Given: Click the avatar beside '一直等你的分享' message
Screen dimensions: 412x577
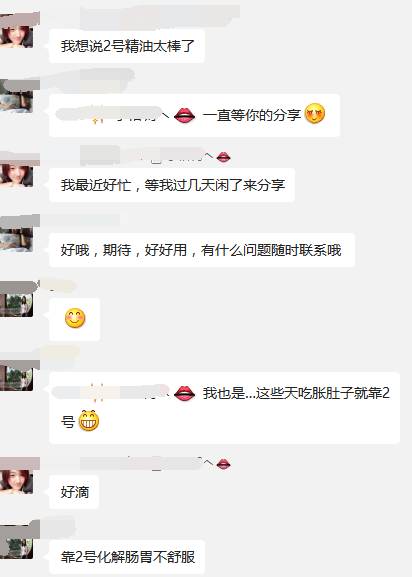Looking at the screenshot, I should click(18, 96).
